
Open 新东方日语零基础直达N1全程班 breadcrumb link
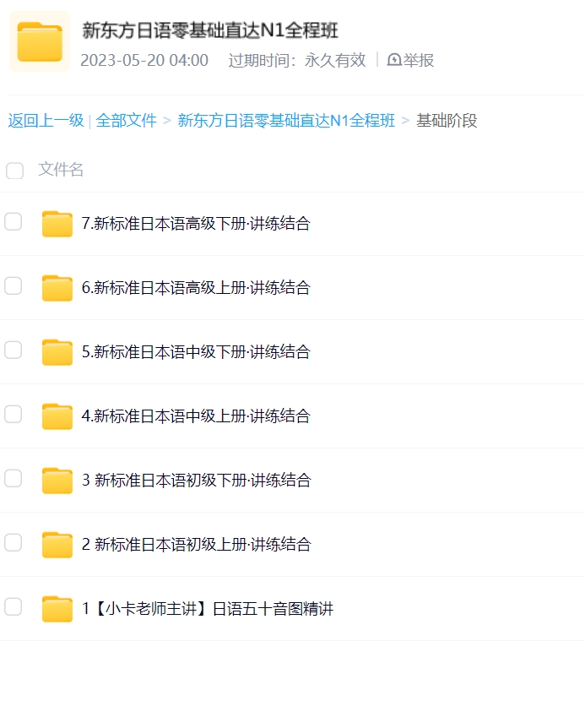tap(286, 121)
